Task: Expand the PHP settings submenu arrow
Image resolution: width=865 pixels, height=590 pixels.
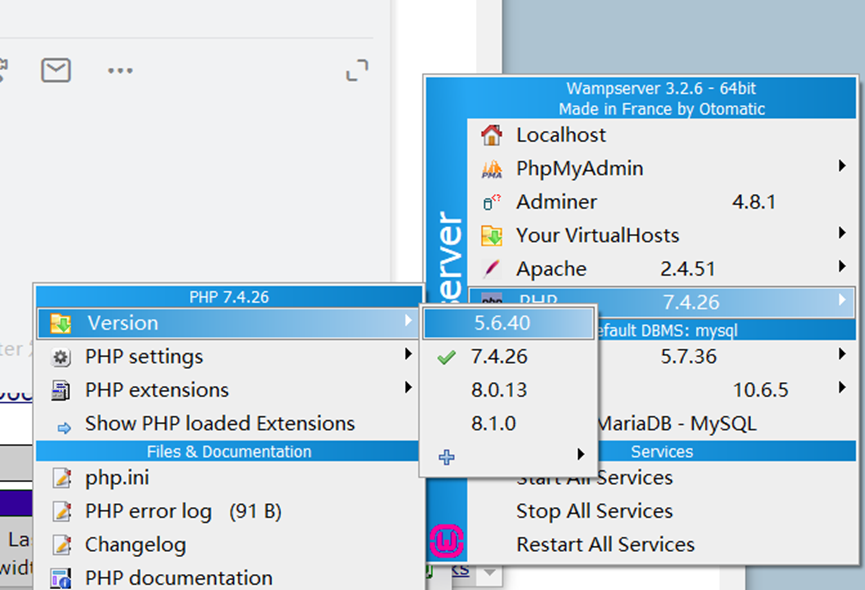Action: 408,354
